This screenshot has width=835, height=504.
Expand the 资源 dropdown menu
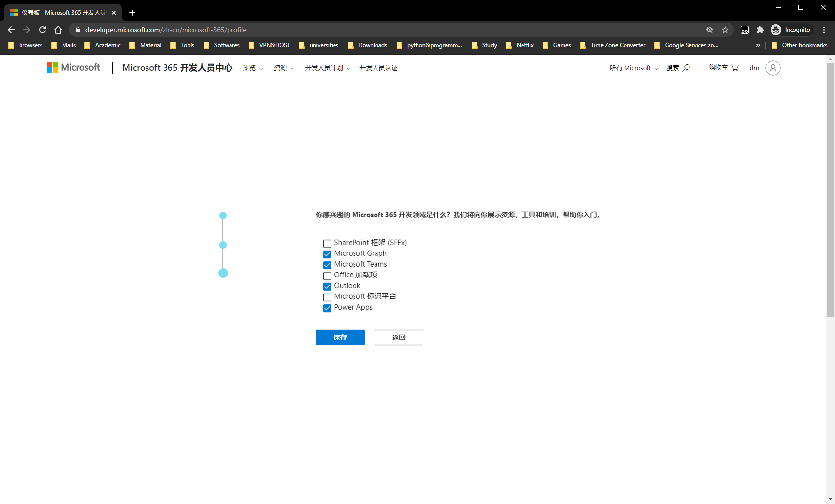284,68
